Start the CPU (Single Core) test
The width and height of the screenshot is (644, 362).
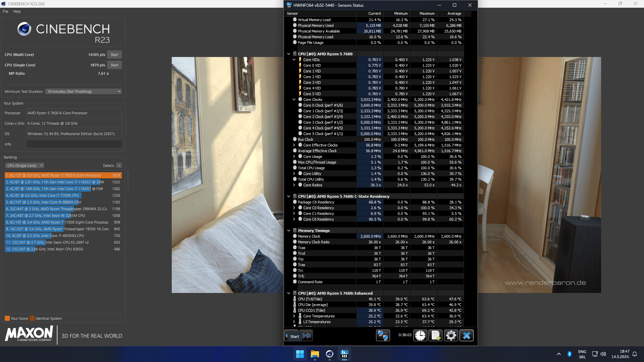click(114, 65)
